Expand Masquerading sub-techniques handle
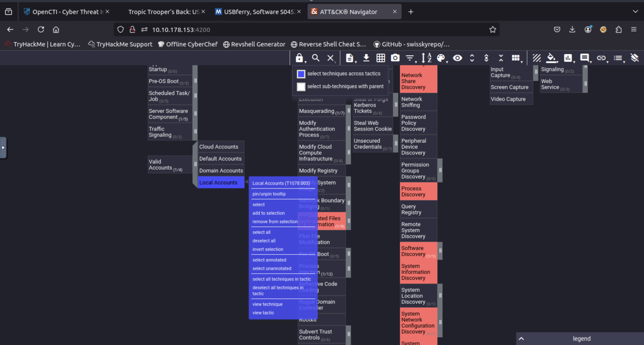Image resolution: width=644 pixels, height=345 pixels. pos(349,110)
